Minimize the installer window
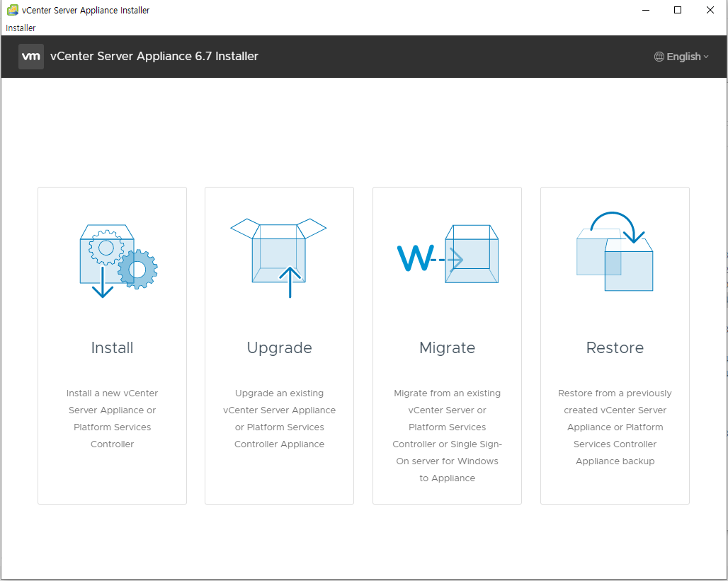 tap(645, 10)
